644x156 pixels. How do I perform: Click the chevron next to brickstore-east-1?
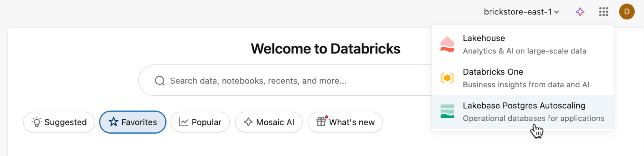tap(557, 12)
